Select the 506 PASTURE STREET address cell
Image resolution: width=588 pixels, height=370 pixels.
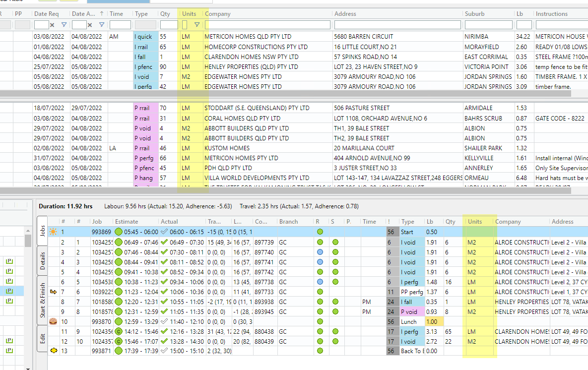pos(397,108)
